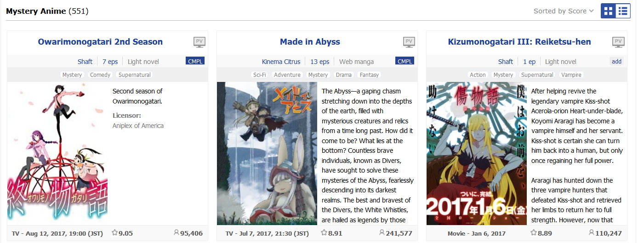
Task: Open Made in Abyss poster image
Action: click(267, 153)
